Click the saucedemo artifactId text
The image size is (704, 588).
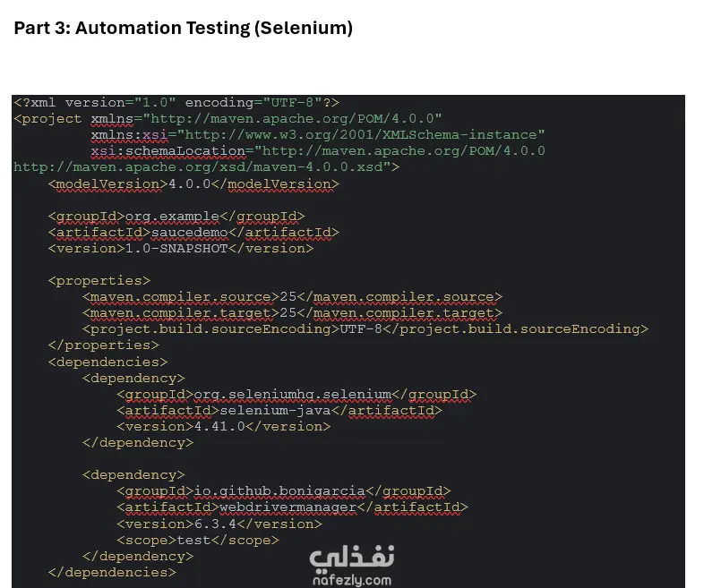tap(190, 233)
